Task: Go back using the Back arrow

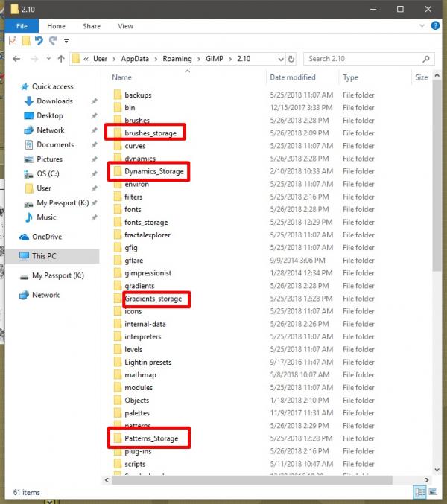Action: [x=16, y=59]
